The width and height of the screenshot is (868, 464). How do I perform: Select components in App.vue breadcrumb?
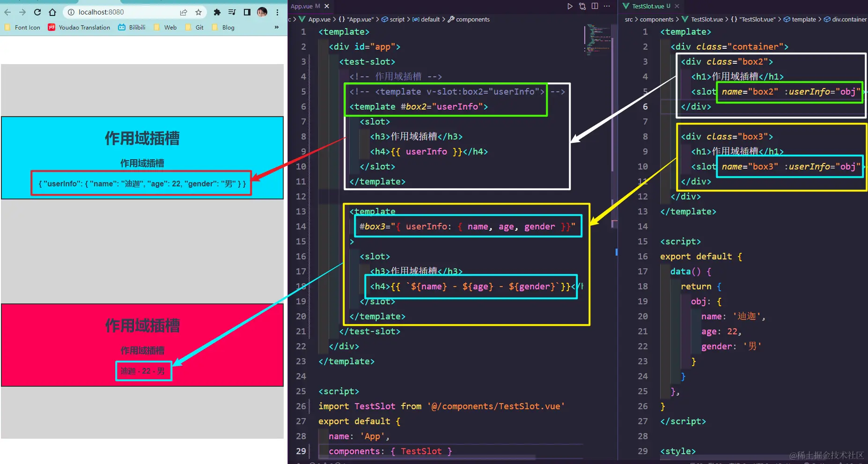tap(469, 19)
